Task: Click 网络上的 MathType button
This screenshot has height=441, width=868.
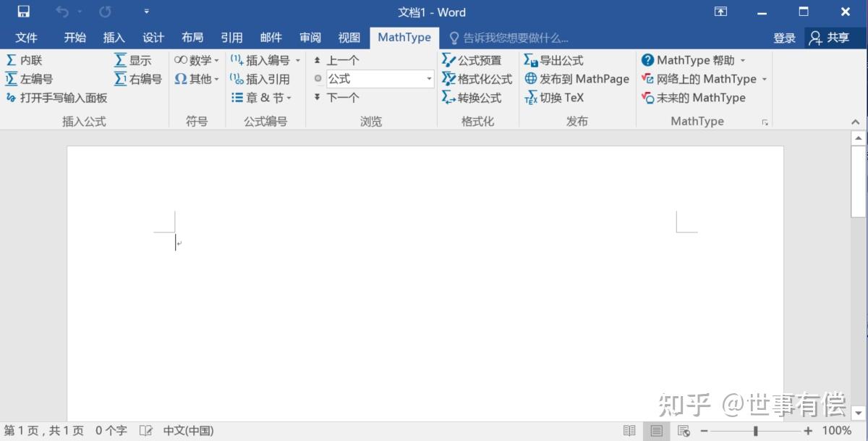Action: 699,79
